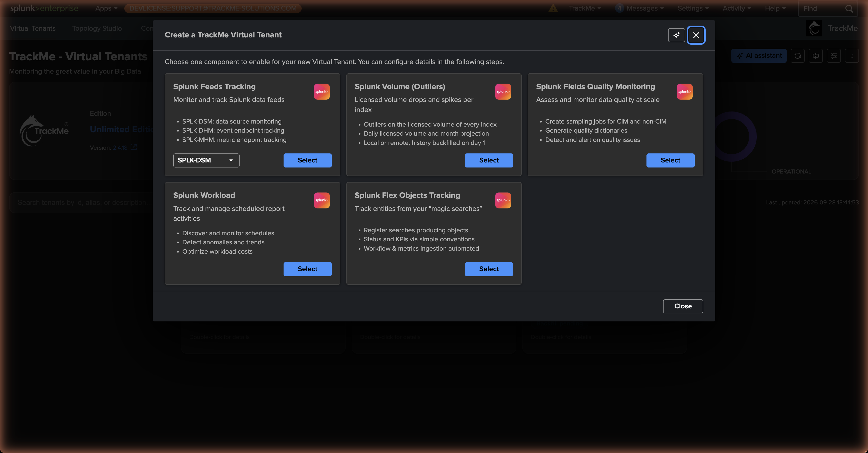Image resolution: width=868 pixels, height=453 pixels.
Task: Click the Find search magnifier icon
Action: tap(849, 9)
